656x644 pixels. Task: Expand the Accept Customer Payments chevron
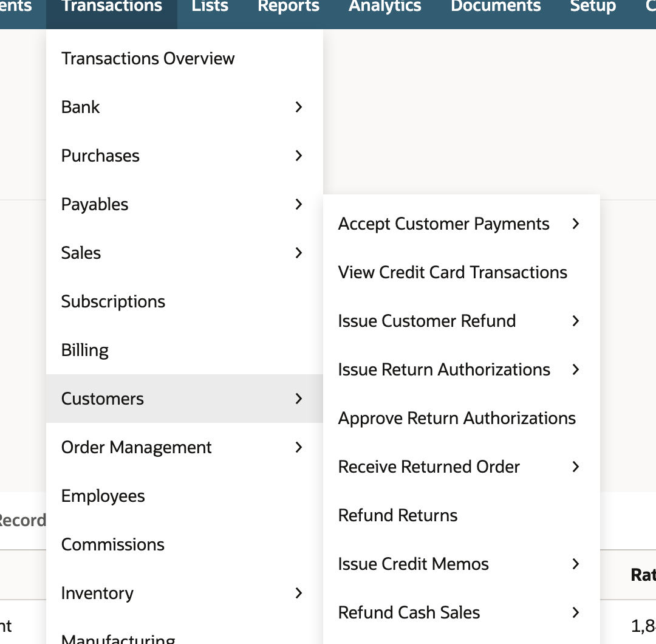[576, 224]
